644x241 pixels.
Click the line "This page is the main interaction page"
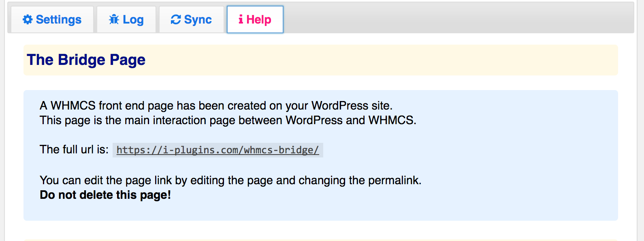click(x=228, y=120)
